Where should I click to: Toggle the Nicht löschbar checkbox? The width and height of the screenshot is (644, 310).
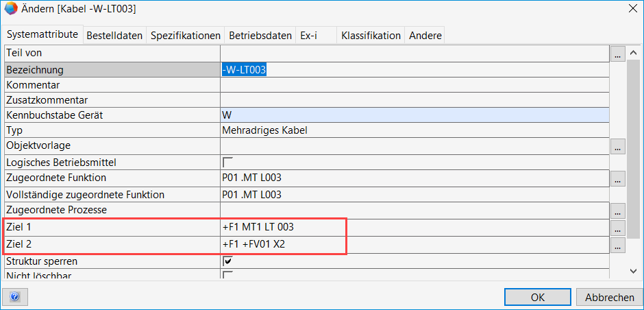227,275
